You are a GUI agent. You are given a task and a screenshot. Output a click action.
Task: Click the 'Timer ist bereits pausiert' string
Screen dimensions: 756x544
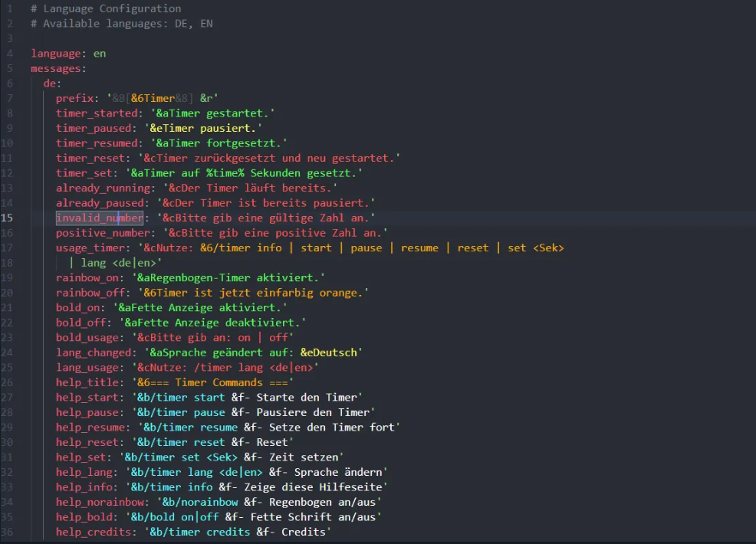click(x=281, y=203)
